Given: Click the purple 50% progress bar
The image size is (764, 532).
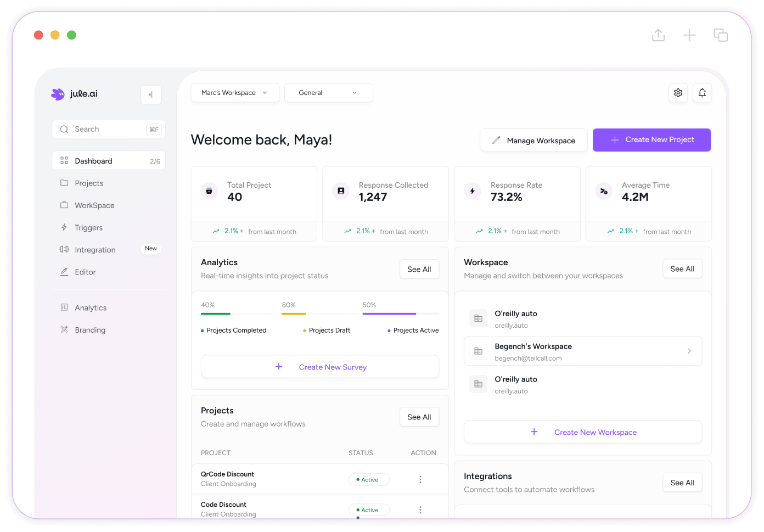Looking at the screenshot, I should (389, 313).
